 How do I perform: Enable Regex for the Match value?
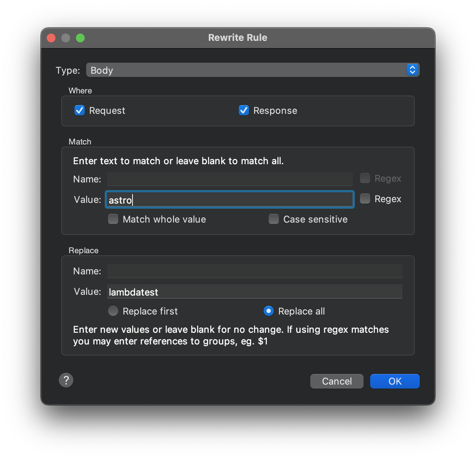tap(365, 199)
